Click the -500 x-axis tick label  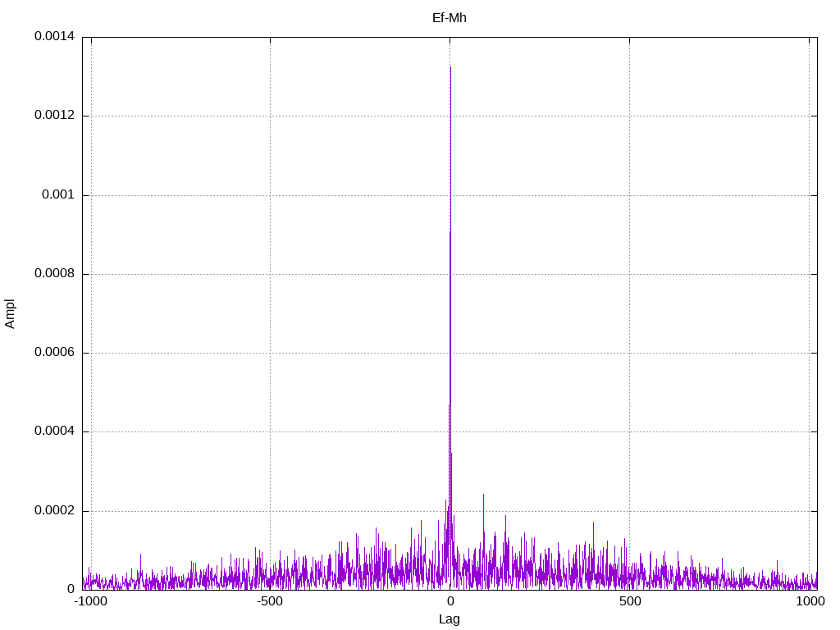coord(270,601)
